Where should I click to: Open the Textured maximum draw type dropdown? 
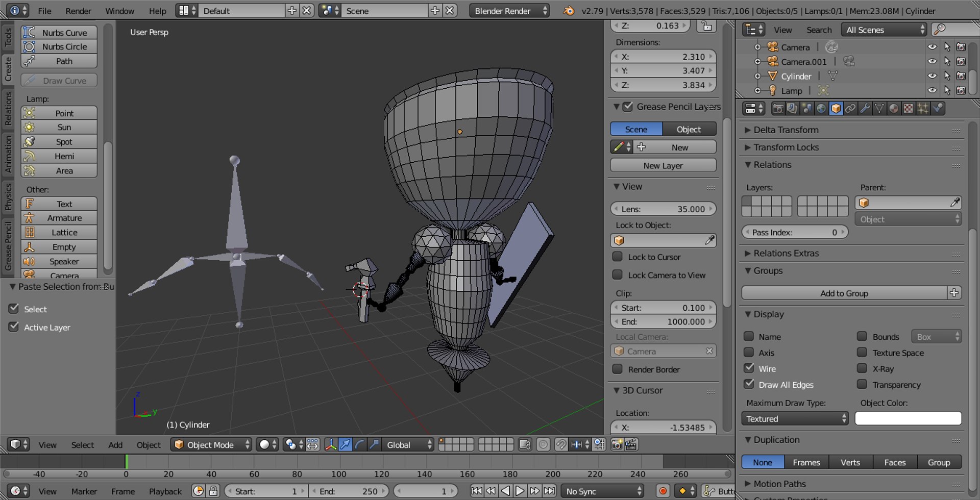pyautogui.click(x=795, y=418)
